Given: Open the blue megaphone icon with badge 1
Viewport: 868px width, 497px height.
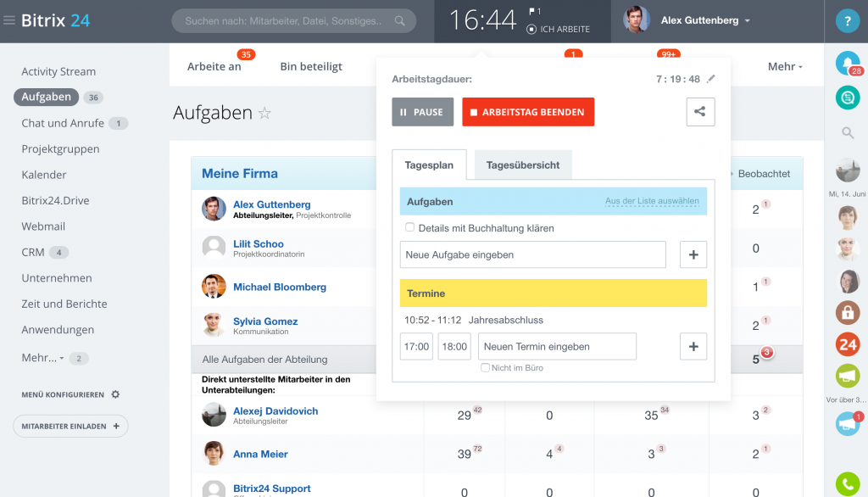Looking at the screenshot, I should 848,424.
